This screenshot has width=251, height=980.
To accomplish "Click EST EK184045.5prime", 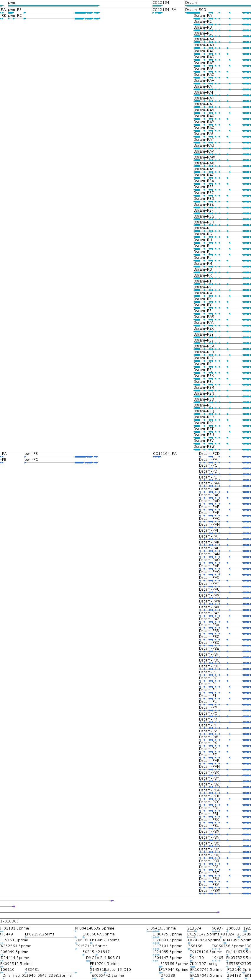I will (x=206, y=976).
